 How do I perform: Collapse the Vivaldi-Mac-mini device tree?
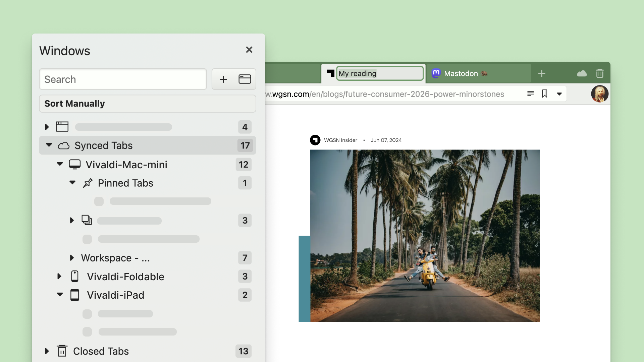coord(61,165)
